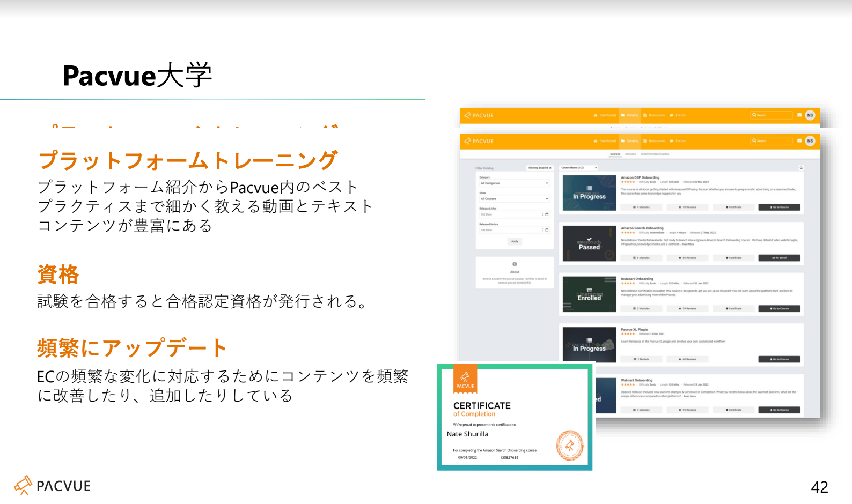View 1 Module for Pacvue XL Plugin
The image size is (852, 504).
point(642,359)
